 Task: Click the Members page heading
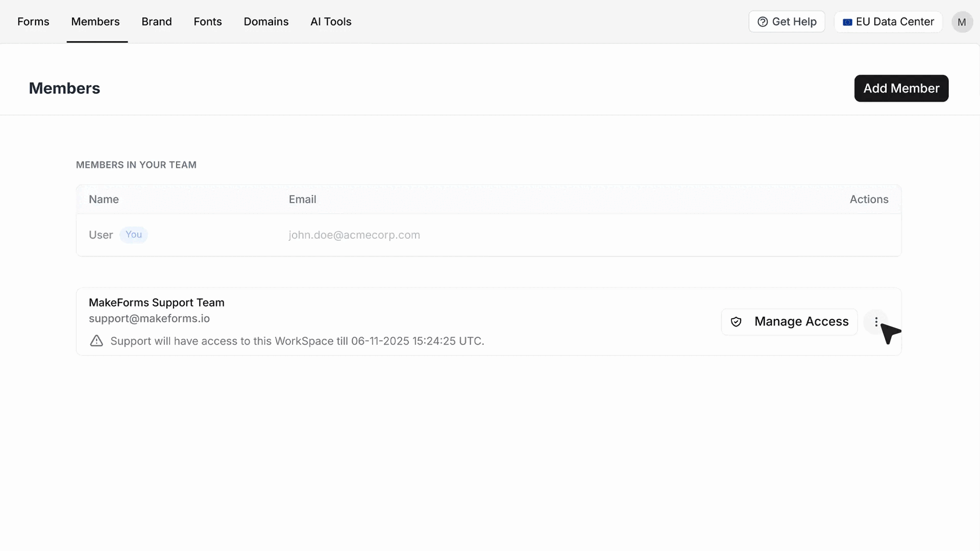(x=64, y=88)
